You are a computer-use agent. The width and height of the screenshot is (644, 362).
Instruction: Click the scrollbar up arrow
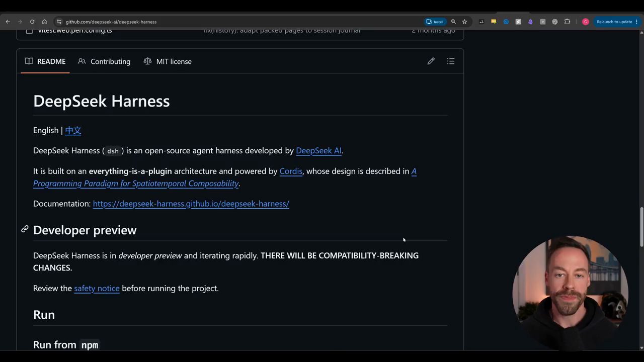[x=641, y=33]
